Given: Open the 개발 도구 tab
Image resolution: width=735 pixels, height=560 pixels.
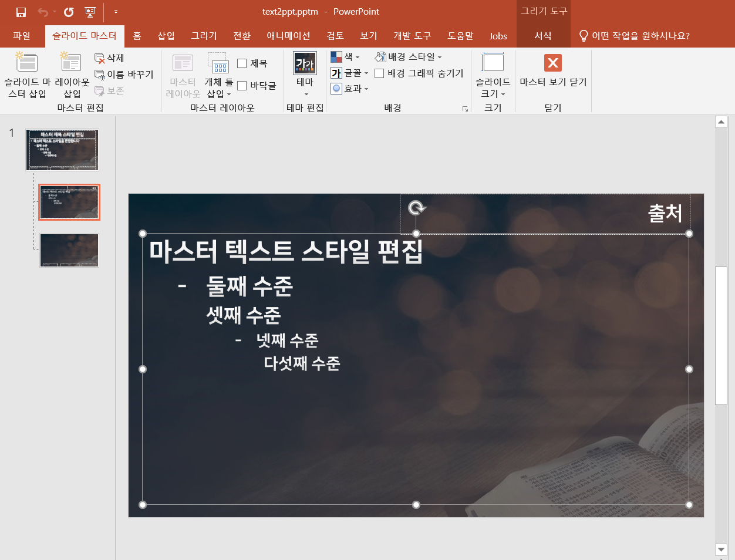Looking at the screenshot, I should click(412, 36).
